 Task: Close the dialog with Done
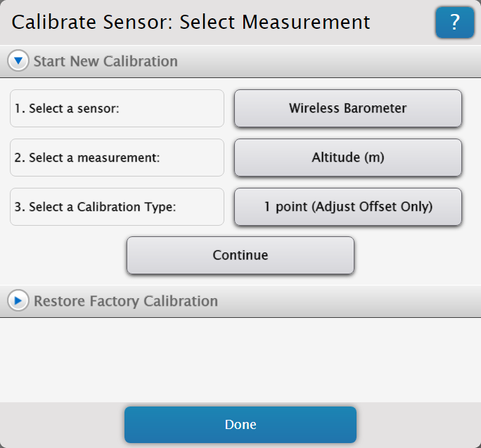(240, 425)
